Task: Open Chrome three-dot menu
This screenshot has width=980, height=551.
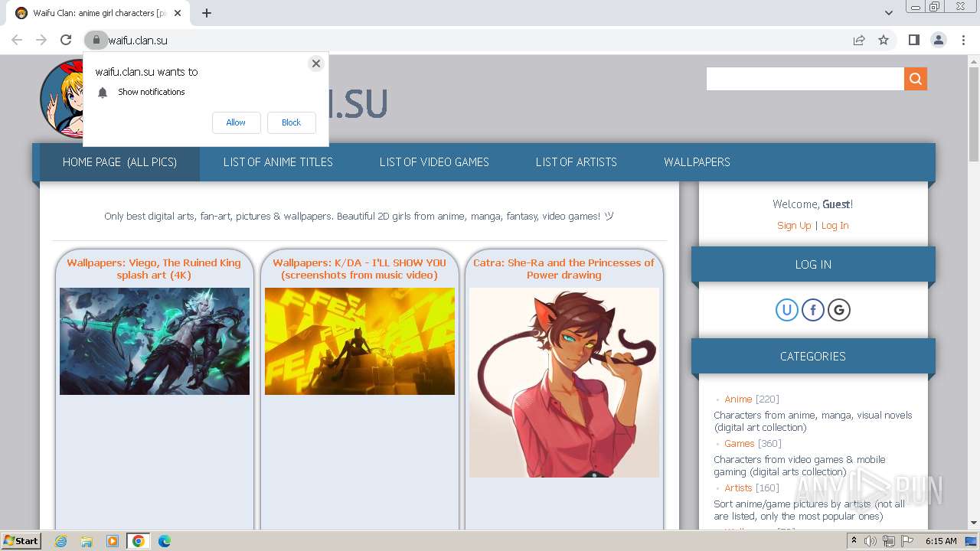Action: 963,40
